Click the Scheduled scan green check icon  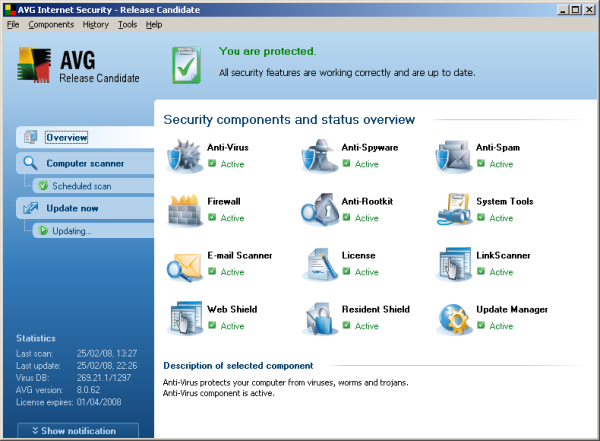click(43, 186)
